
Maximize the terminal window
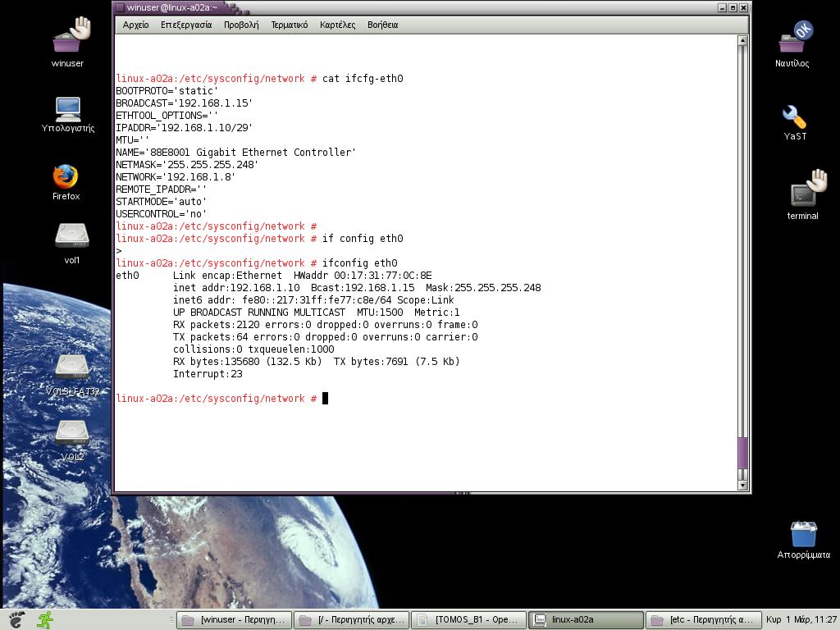pyautogui.click(x=733, y=7)
